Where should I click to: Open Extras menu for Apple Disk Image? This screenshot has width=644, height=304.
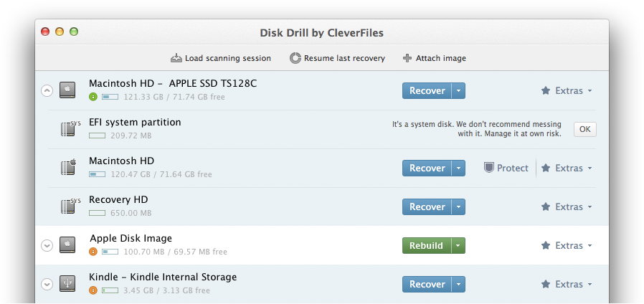pos(567,246)
